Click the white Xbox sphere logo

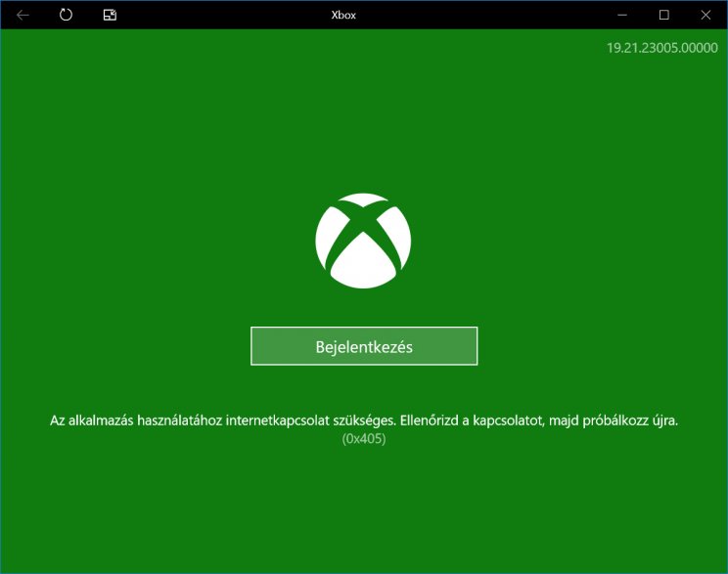pos(363,241)
